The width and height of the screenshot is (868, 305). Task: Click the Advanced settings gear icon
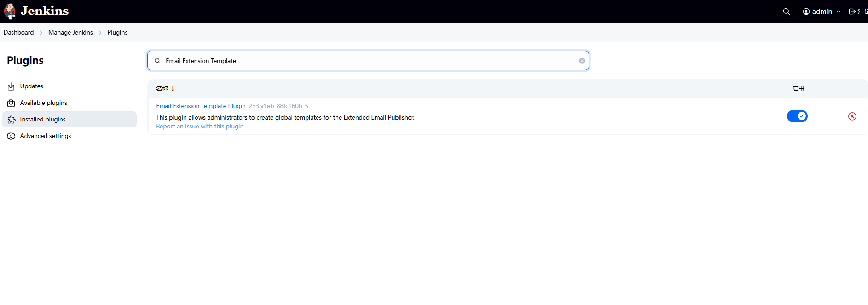pos(11,136)
